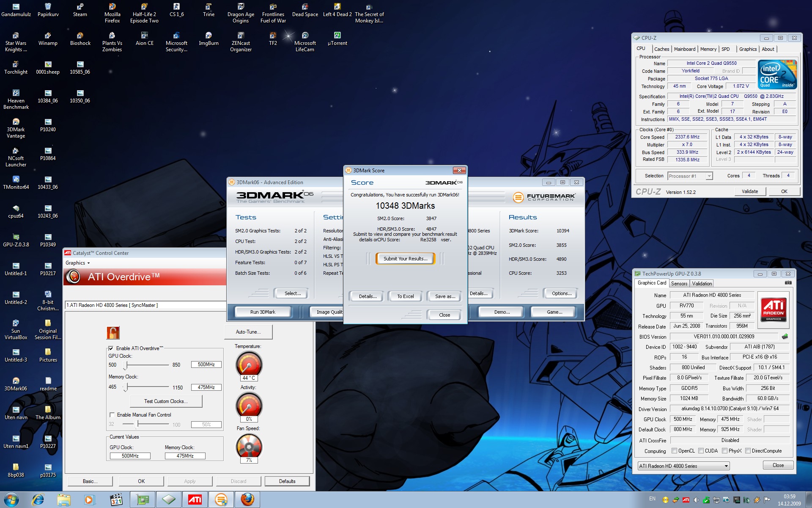This screenshot has width=812, height=508.
Task: Click the Select button under Tests
Action: coord(292,293)
